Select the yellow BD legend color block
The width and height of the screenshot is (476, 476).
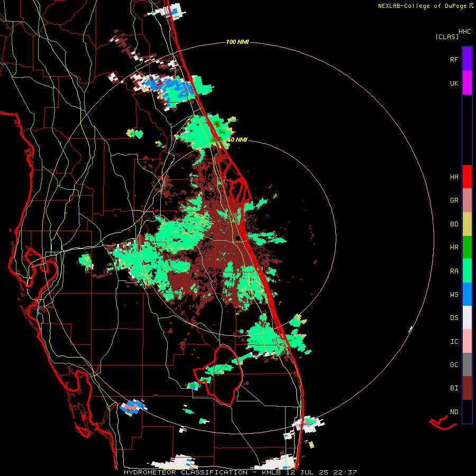[467, 224]
